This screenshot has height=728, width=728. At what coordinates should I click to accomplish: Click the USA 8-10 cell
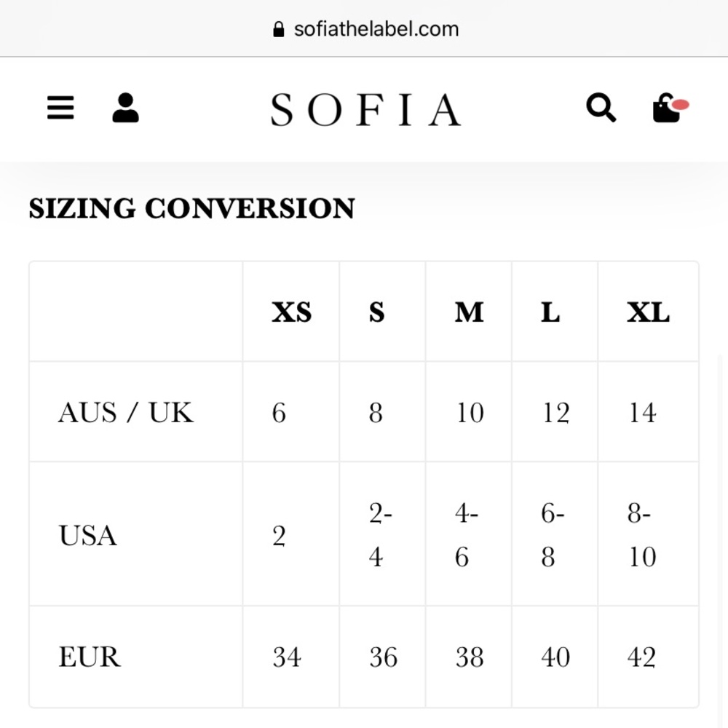coord(641,536)
